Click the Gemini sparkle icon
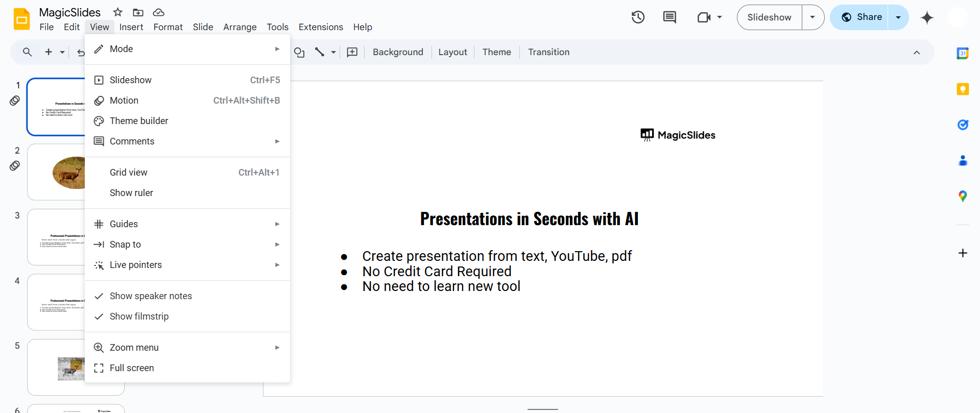This screenshot has width=980, height=413. point(927,17)
